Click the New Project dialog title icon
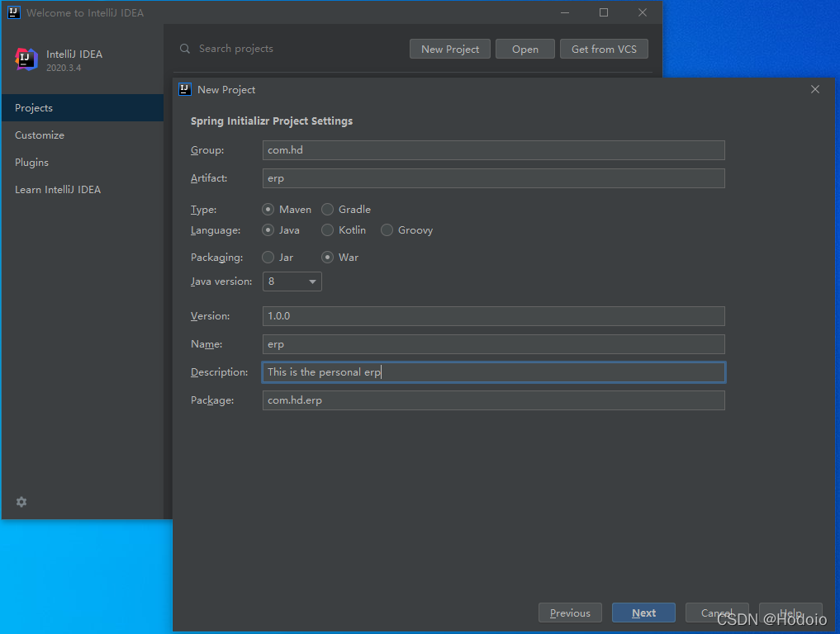This screenshot has height=634, width=840. pos(185,89)
